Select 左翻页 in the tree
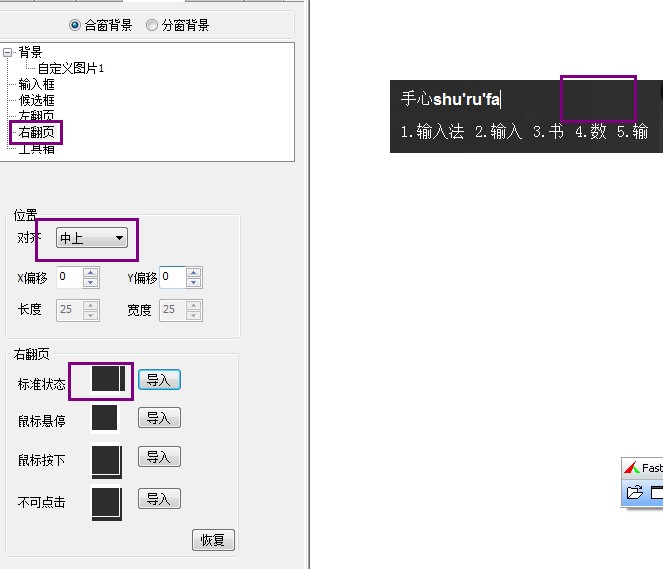Screen dimensions: 663x569 (x=37, y=115)
